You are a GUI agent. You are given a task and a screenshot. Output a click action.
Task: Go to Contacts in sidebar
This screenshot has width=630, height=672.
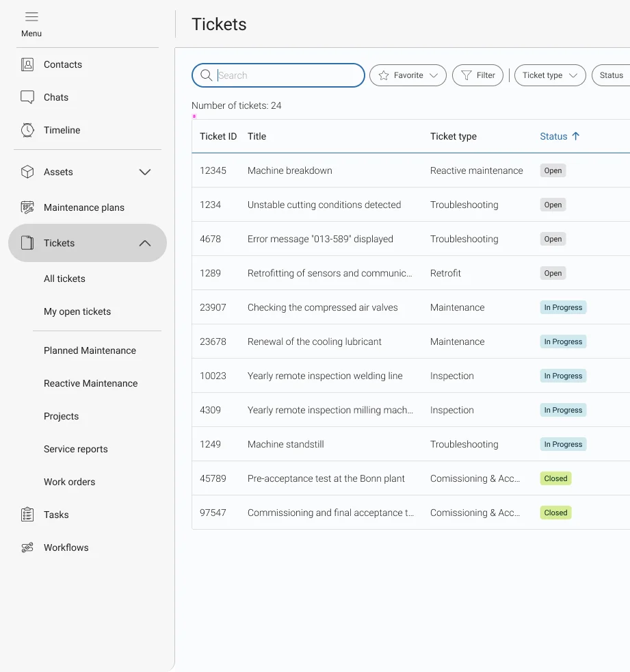pos(62,64)
